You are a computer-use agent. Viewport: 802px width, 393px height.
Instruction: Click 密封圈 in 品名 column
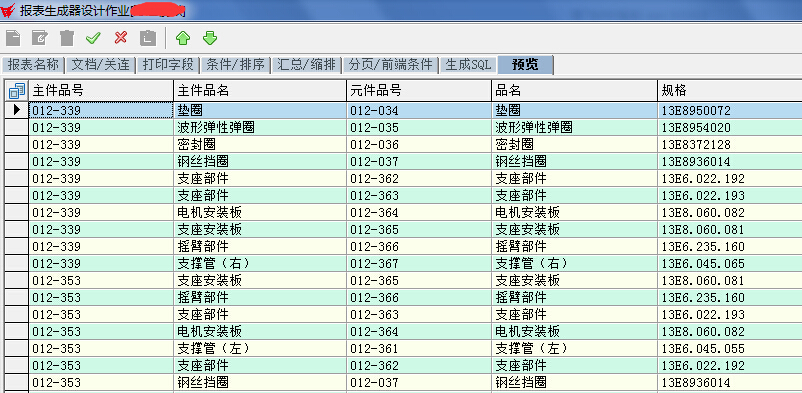575,144
